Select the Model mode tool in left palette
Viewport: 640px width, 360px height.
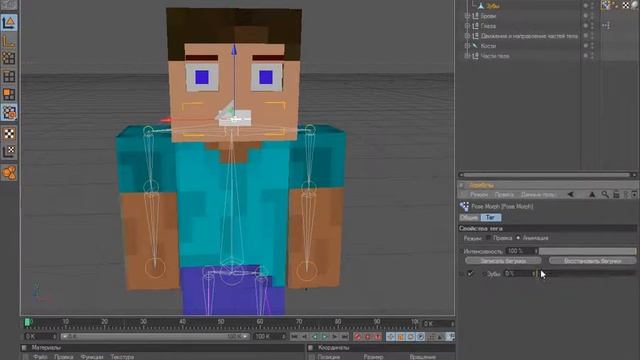(9, 23)
